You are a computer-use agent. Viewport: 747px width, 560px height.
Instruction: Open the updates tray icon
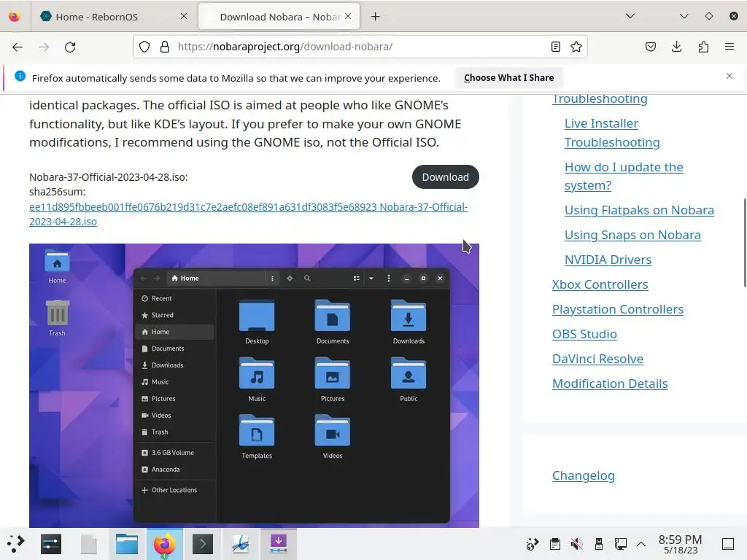click(x=532, y=544)
